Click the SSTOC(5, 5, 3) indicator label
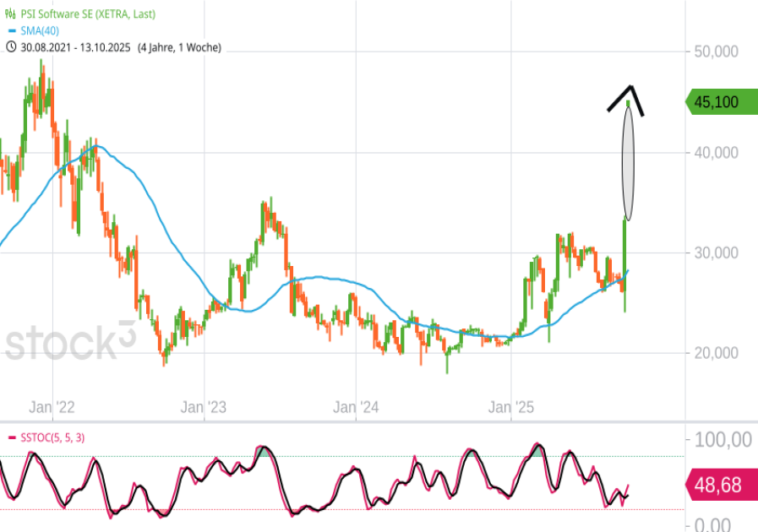This screenshot has width=758, height=532. point(52,437)
